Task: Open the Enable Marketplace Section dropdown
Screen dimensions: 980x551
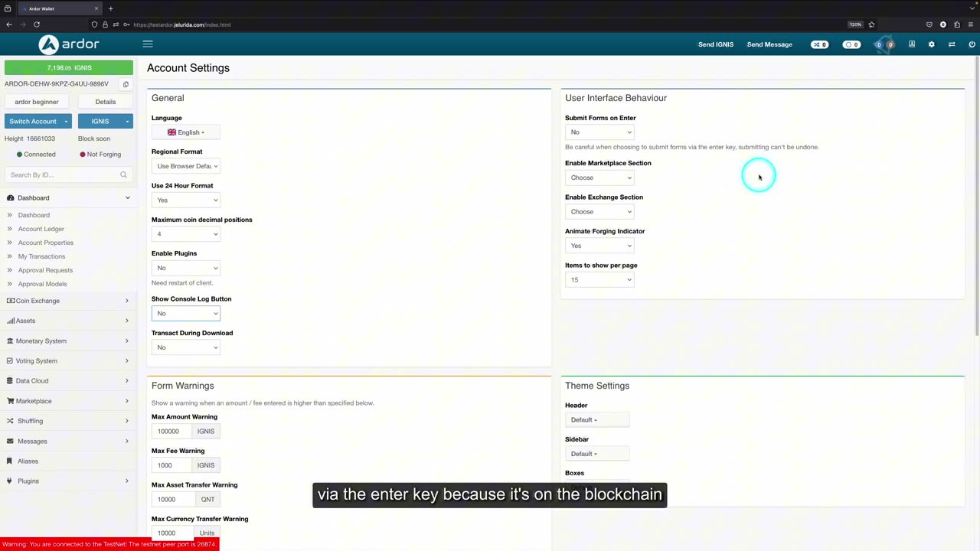Action: click(599, 178)
